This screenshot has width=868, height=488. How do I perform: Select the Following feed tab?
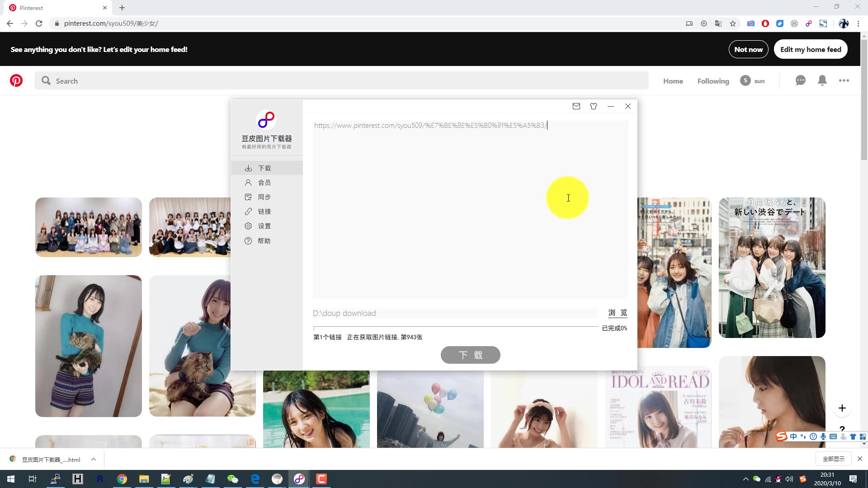[x=713, y=80]
